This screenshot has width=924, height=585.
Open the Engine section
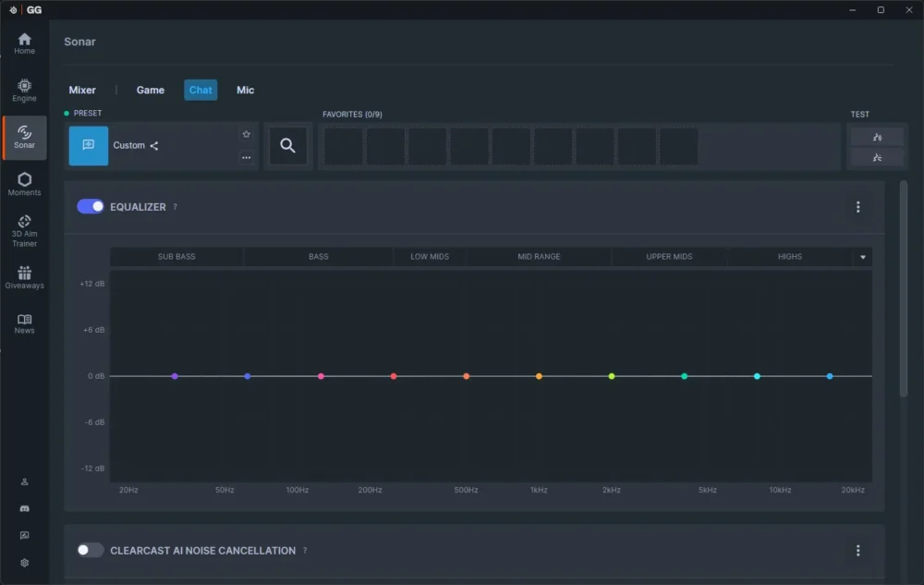(x=24, y=91)
